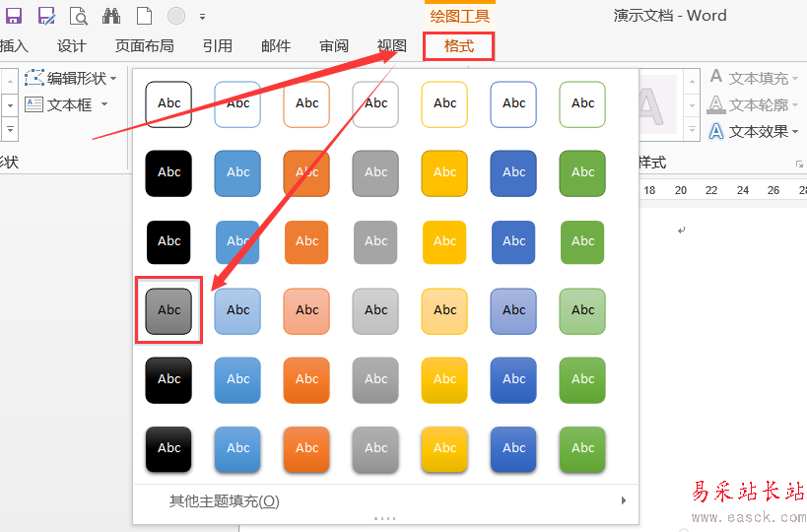Open WordArt styles dialog launcher
The image size is (807, 532).
coord(799,165)
